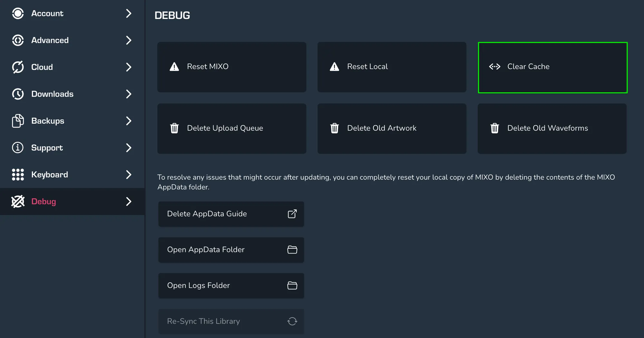The image size is (644, 338).
Task: Click the folder icon on Open Logs Folder
Action: point(292,286)
